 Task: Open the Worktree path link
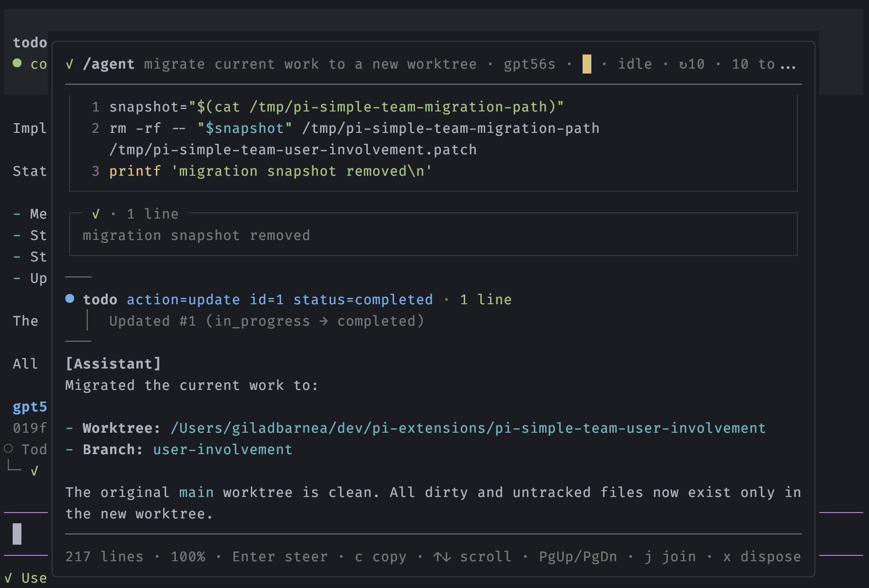click(x=468, y=428)
